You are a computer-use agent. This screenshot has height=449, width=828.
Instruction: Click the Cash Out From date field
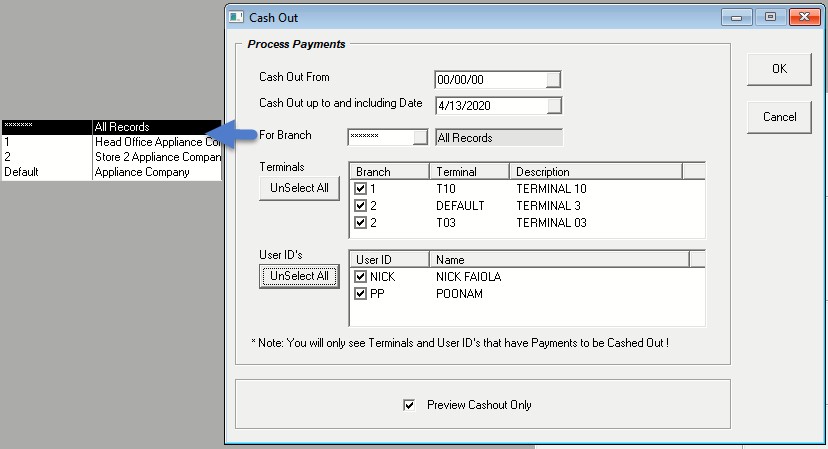coord(489,80)
